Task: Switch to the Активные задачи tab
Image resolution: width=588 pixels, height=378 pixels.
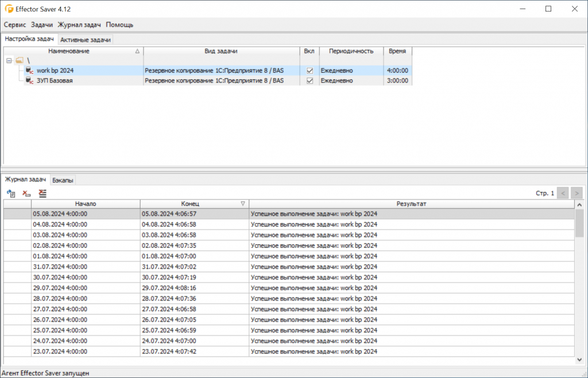Action: (85, 40)
